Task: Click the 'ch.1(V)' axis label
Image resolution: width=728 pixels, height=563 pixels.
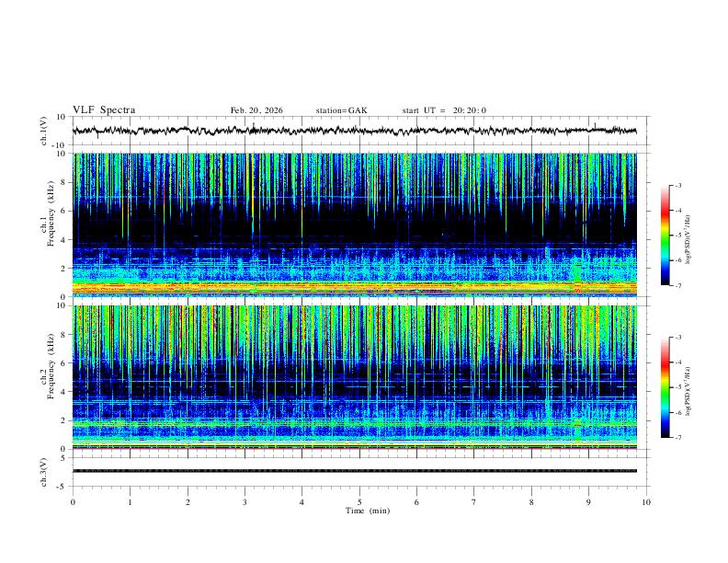Action: pyautogui.click(x=43, y=131)
